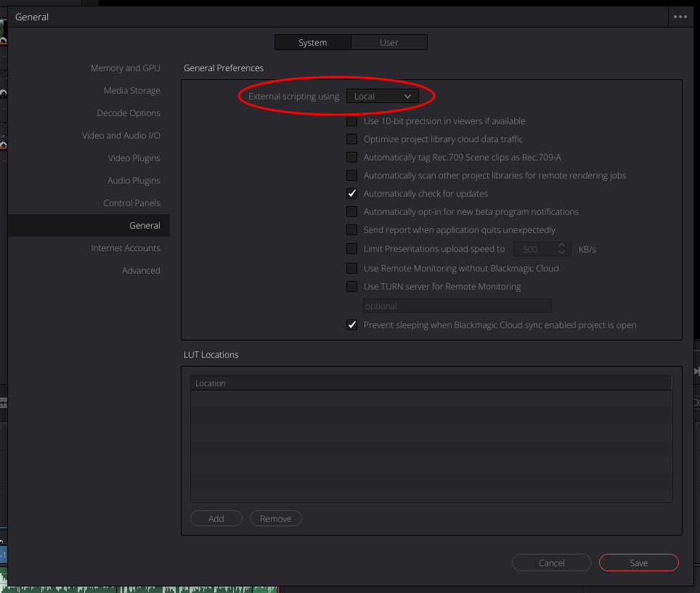Go to Video Plugins section
The height and width of the screenshot is (593, 700).
click(134, 158)
